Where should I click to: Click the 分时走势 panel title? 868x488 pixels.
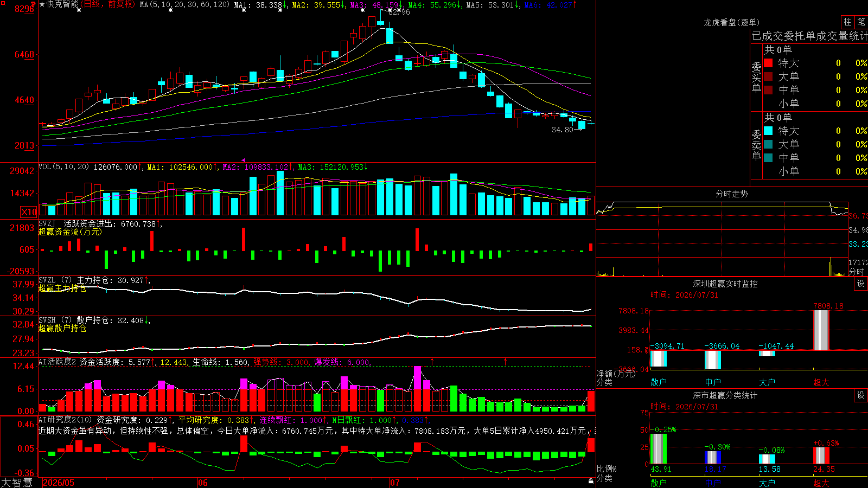(732, 194)
